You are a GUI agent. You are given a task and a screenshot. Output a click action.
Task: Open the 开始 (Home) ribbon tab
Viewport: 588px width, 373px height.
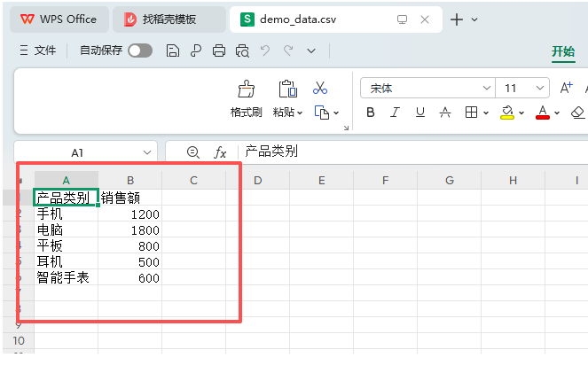pyautogui.click(x=563, y=51)
